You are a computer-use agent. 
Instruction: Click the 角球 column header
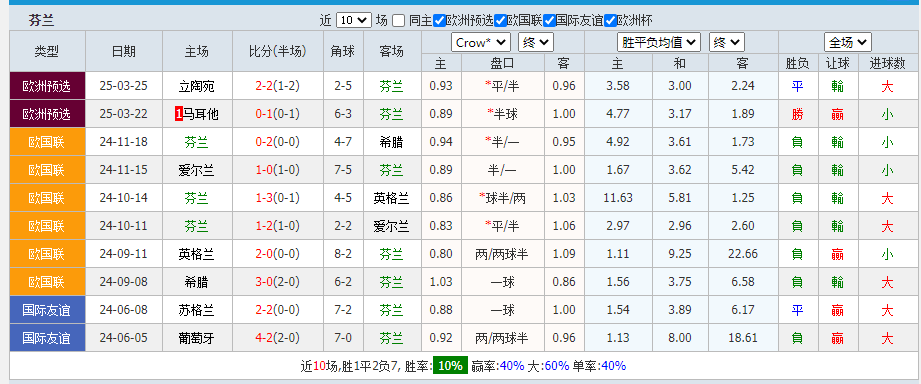click(x=343, y=51)
